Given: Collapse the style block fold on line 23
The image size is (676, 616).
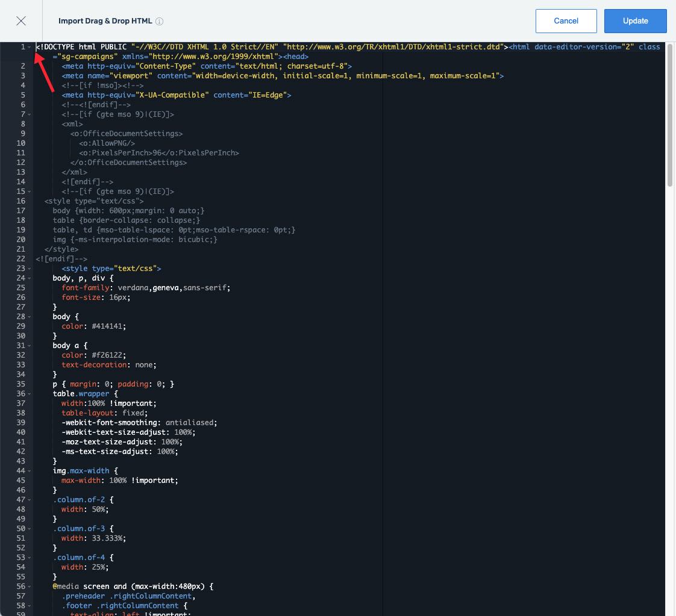Looking at the screenshot, I should pyautogui.click(x=28, y=268).
